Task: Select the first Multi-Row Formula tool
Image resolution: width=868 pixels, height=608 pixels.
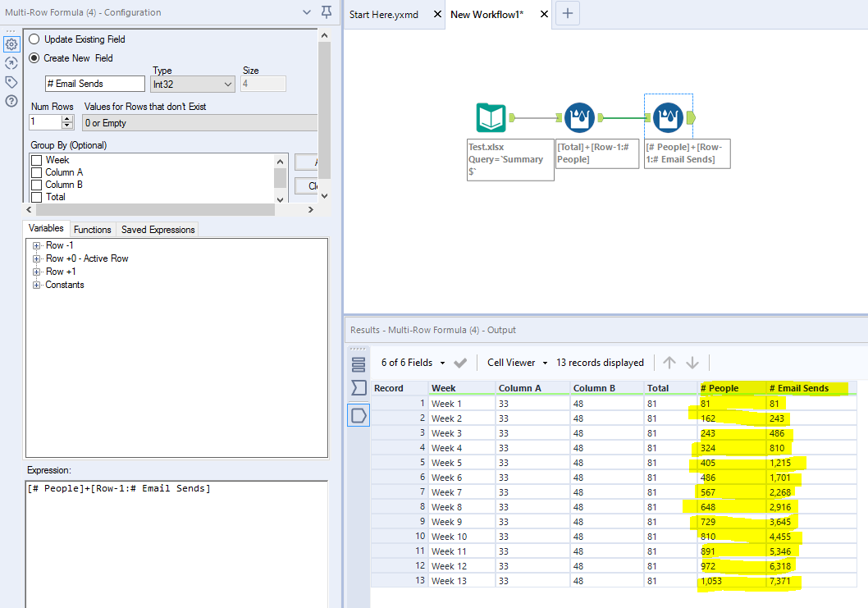Action: point(580,118)
